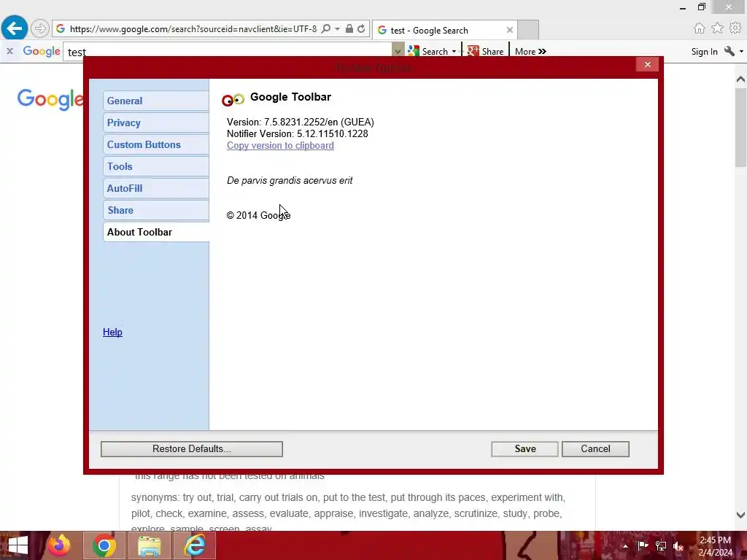
Task: Click 'Copy version to clipboard' link
Action: pos(280,146)
